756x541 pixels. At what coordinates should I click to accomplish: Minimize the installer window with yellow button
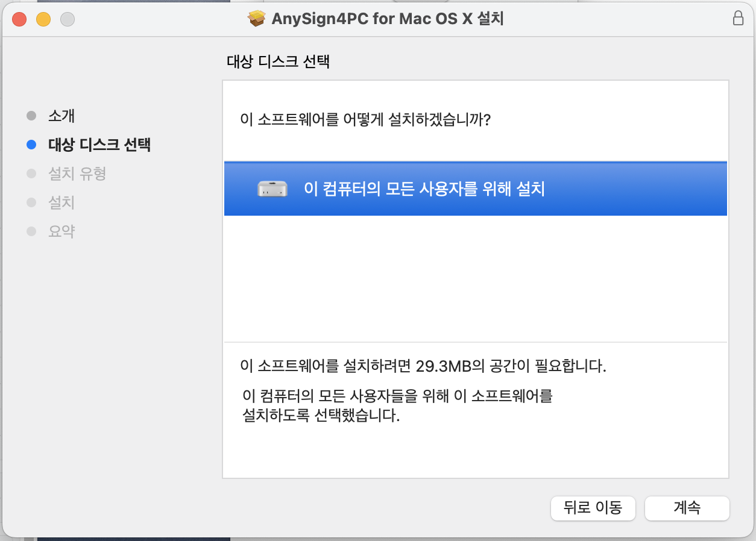tap(43, 19)
